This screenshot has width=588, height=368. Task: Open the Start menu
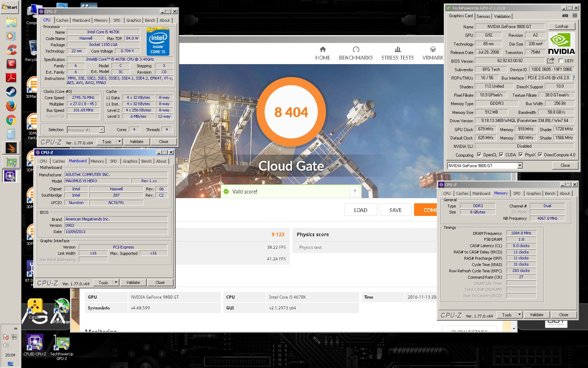10,7
